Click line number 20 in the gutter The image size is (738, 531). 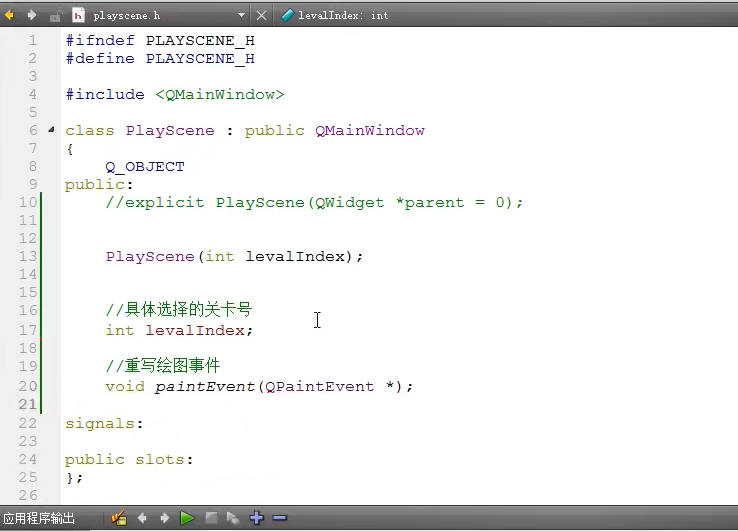point(28,386)
